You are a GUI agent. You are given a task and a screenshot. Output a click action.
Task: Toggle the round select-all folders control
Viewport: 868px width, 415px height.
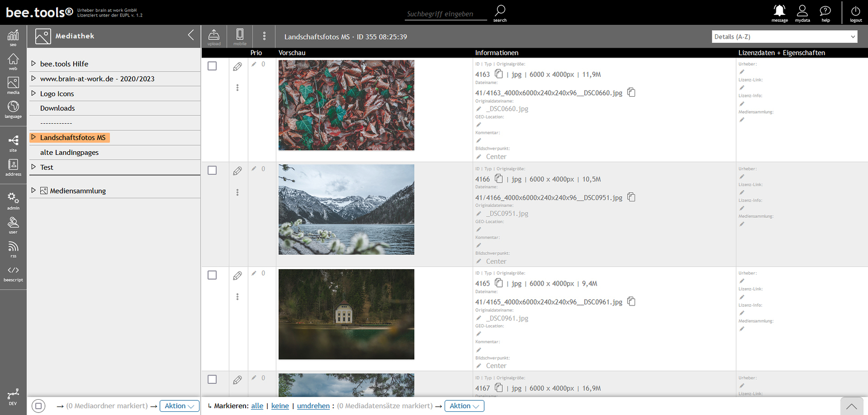point(38,406)
